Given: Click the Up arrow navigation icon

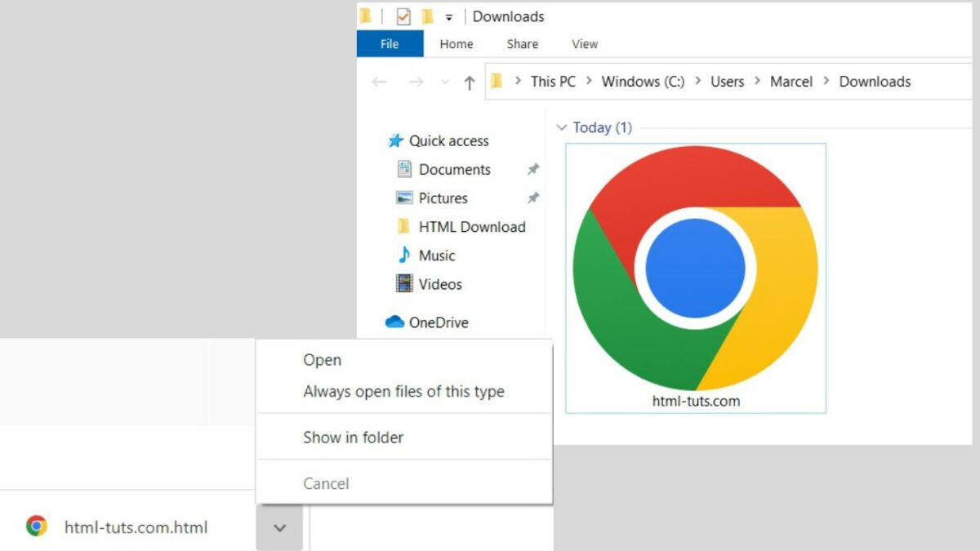Looking at the screenshot, I should (x=469, y=82).
